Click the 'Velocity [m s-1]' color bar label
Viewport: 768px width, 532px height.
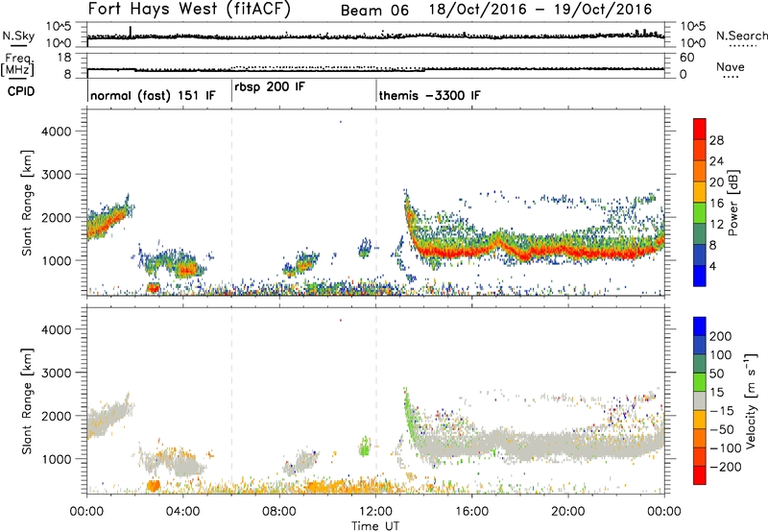tap(751, 400)
